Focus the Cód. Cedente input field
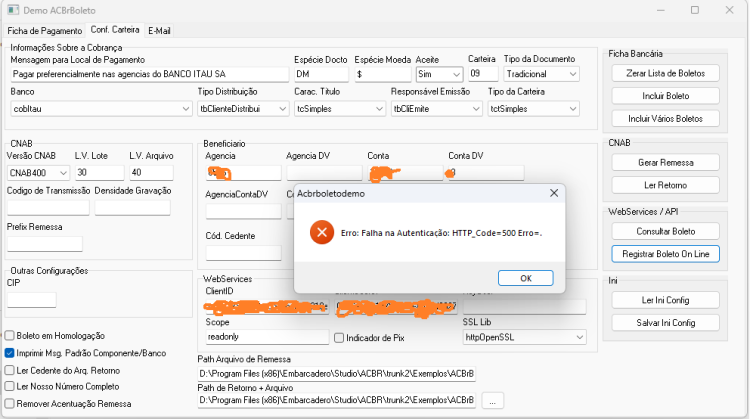This screenshot has height=419, width=750. [243, 253]
